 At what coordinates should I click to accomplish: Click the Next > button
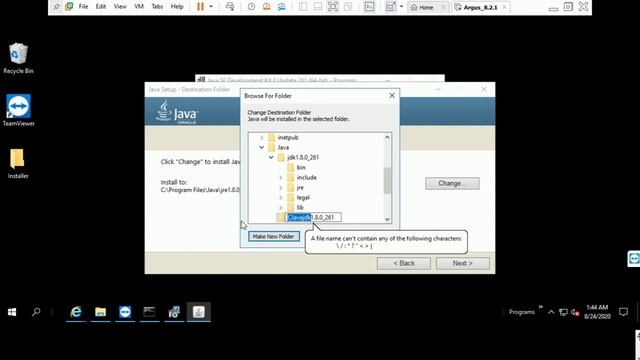pos(462,263)
